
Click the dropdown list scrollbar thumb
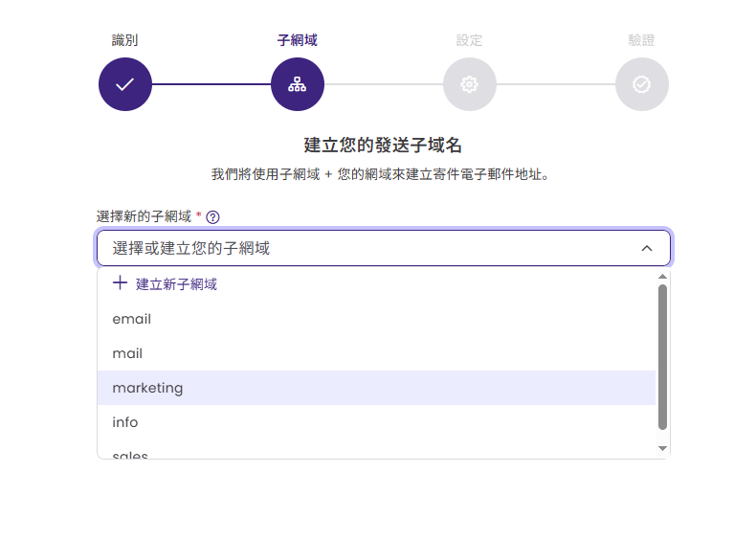click(662, 357)
